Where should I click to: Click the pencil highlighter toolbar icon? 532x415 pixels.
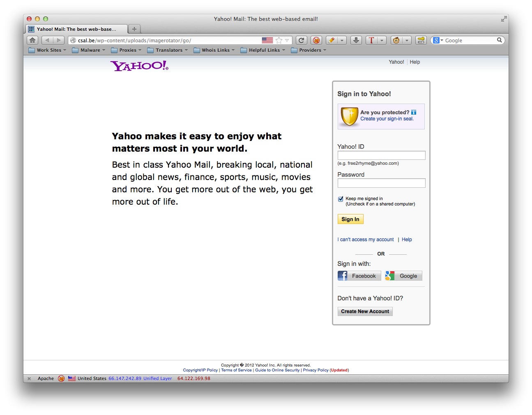tap(331, 40)
